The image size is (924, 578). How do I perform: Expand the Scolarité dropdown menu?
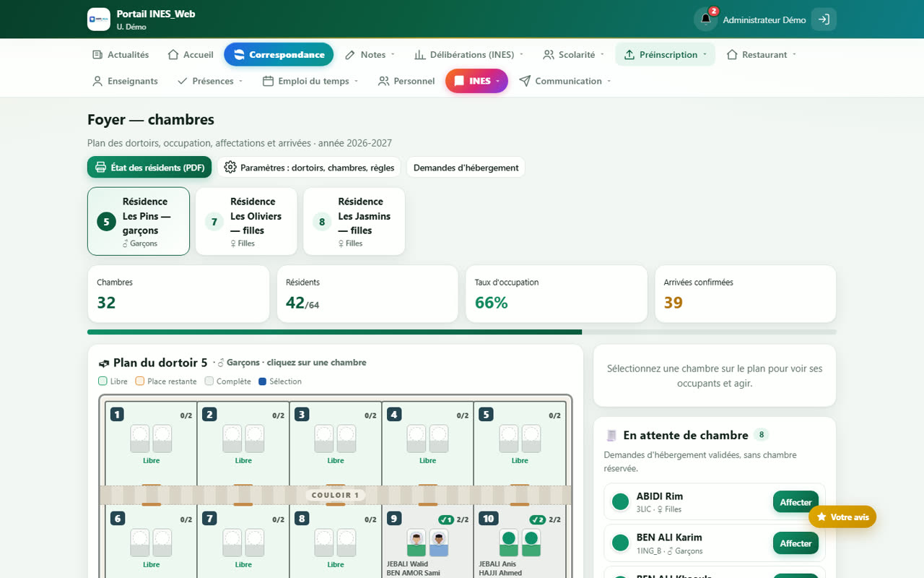pyautogui.click(x=574, y=55)
